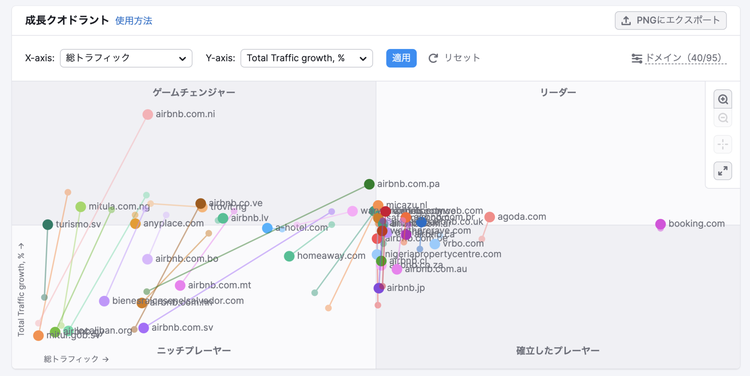Viewport: 750px width, 376px height.
Task: Select anyplace.com data point
Action: 135,223
